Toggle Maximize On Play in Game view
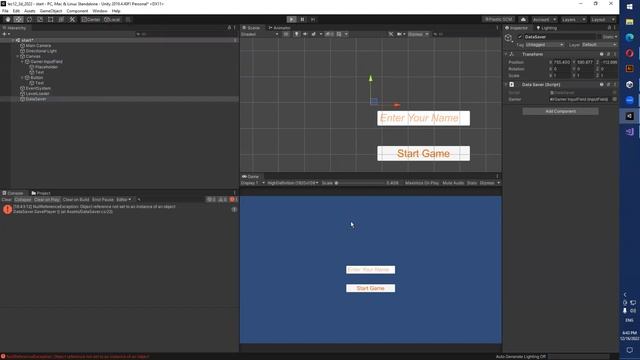The height and width of the screenshot is (360, 640). (x=422, y=183)
